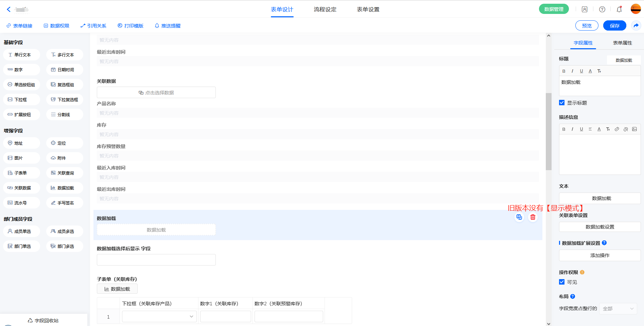This screenshot has width=644, height=326.
Task: Click the help question mark icon in header
Action: tap(602, 10)
